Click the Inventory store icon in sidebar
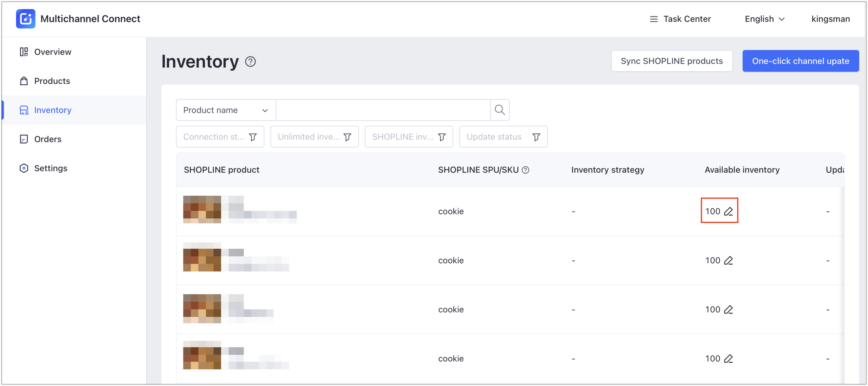The image size is (868, 386). tap(24, 110)
